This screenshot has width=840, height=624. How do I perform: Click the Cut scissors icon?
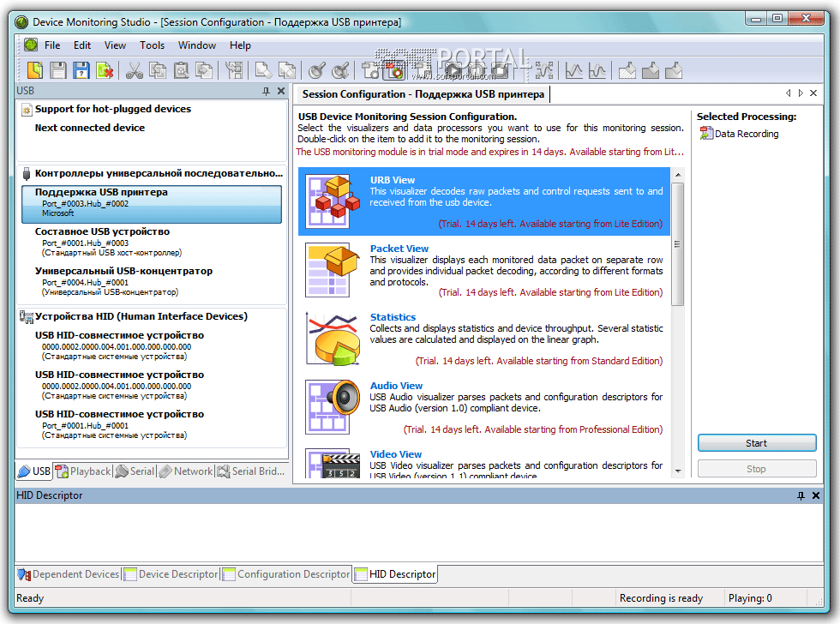(134, 70)
